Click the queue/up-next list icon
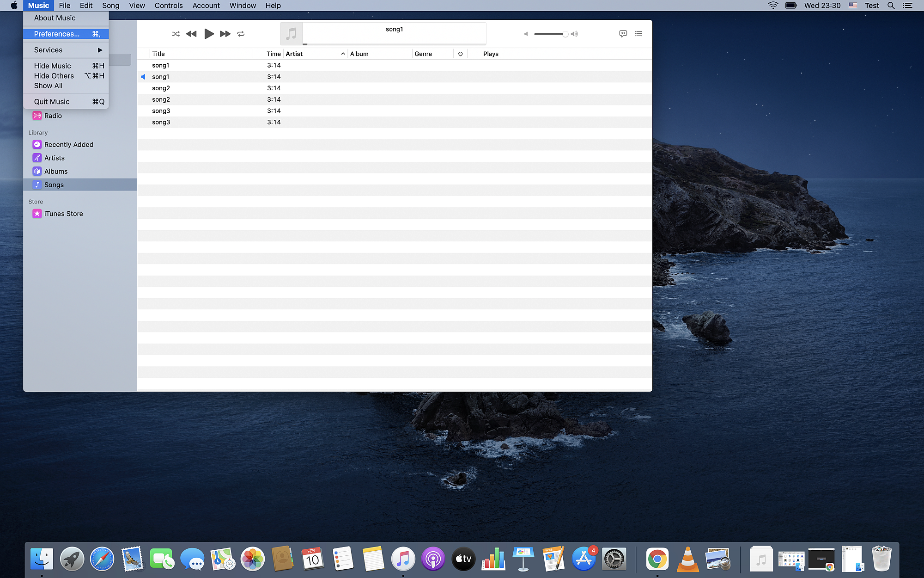 (638, 33)
